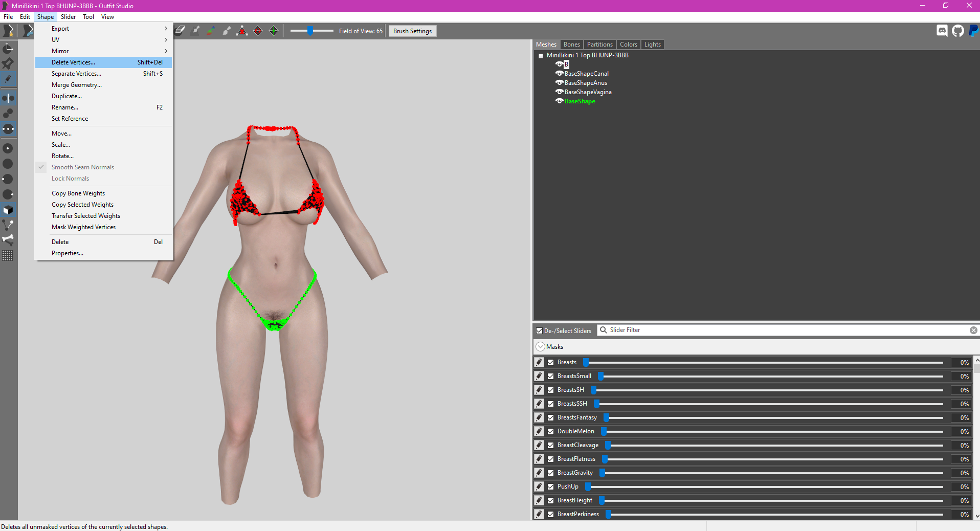This screenshot has height=531, width=980.
Task: Click the Load Project toolbar icon
Action: coord(27,31)
